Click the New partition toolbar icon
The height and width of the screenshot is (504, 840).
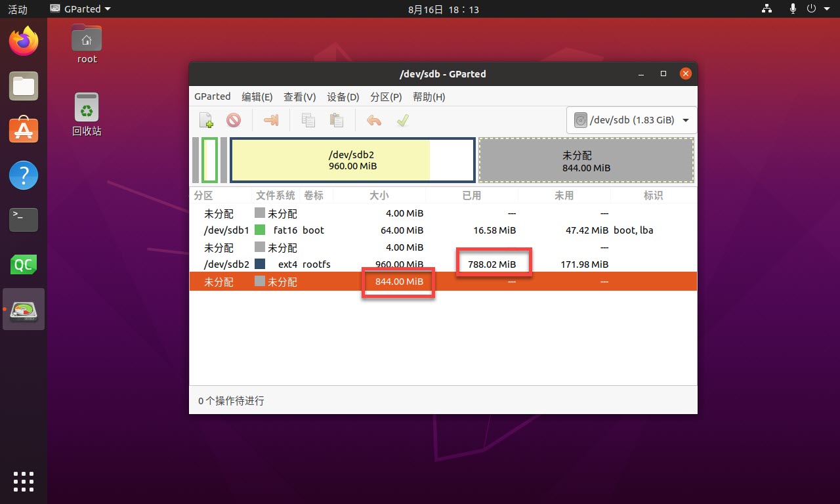pyautogui.click(x=207, y=120)
